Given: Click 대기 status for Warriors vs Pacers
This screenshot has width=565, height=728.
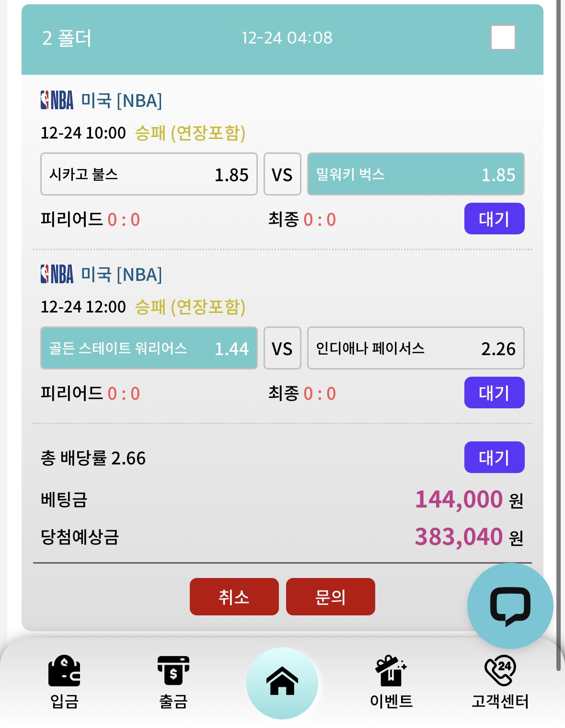Looking at the screenshot, I should [x=494, y=393].
